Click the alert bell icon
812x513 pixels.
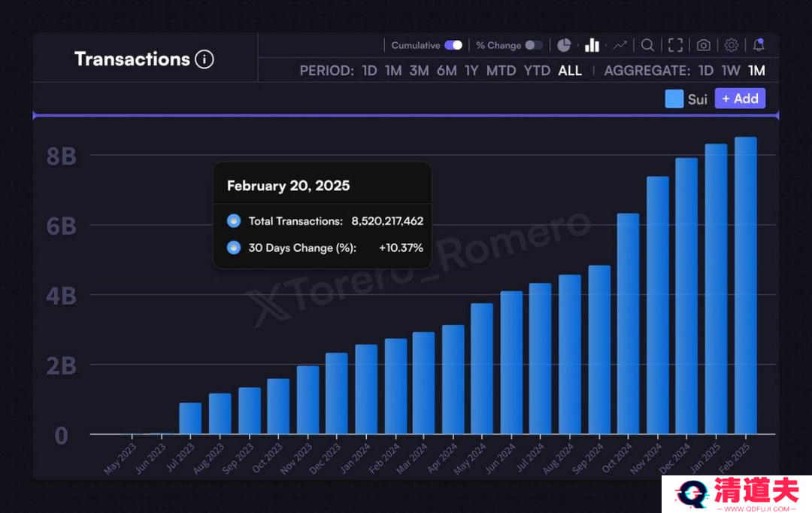click(x=759, y=46)
